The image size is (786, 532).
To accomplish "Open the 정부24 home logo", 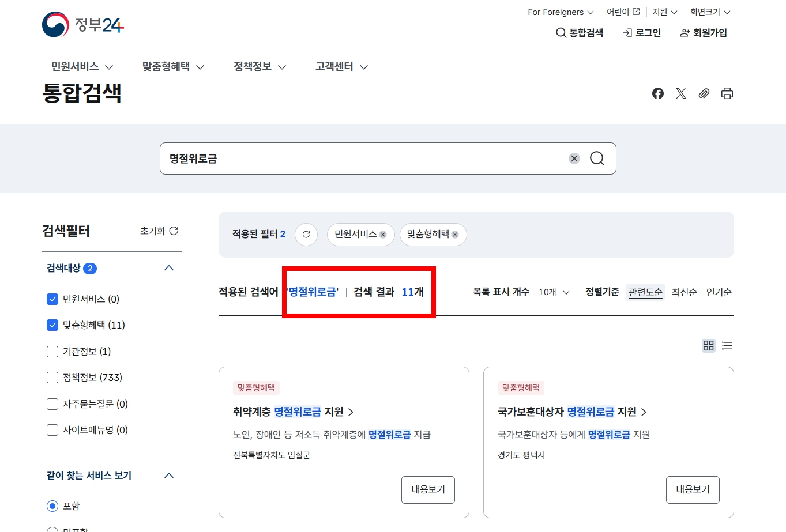I will click(82, 25).
